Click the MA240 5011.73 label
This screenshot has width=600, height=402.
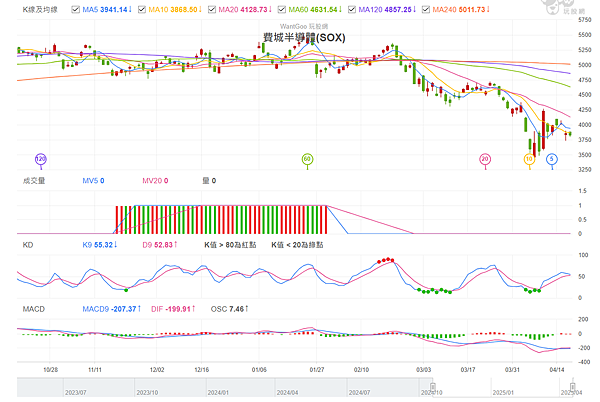pyautogui.click(x=461, y=10)
